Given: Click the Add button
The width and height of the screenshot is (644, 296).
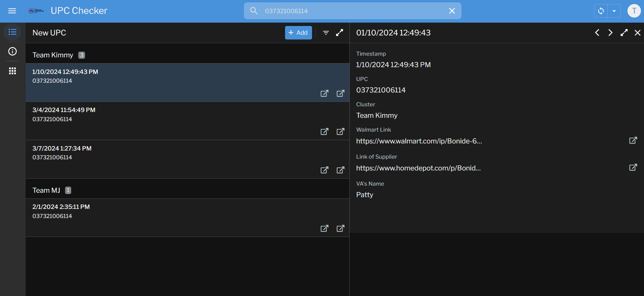Looking at the screenshot, I should point(298,33).
